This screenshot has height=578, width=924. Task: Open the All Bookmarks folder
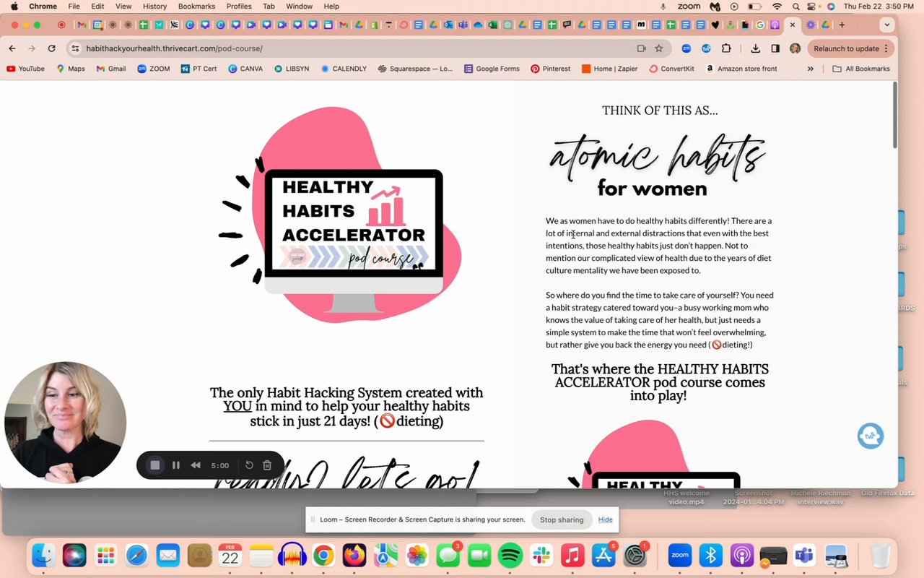tap(860, 69)
